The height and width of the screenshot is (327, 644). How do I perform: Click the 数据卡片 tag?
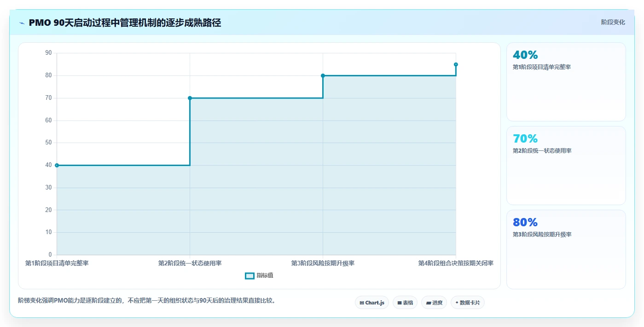(468, 303)
